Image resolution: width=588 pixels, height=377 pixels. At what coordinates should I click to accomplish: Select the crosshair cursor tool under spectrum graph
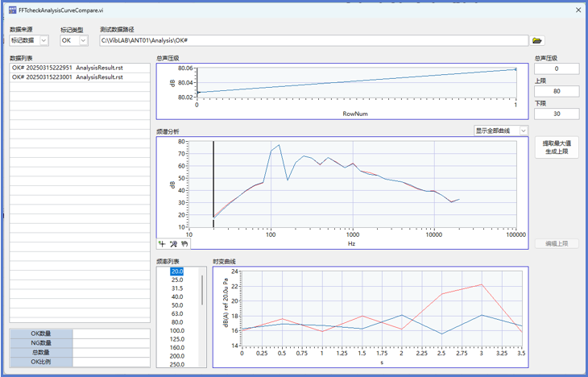pyautogui.click(x=162, y=243)
